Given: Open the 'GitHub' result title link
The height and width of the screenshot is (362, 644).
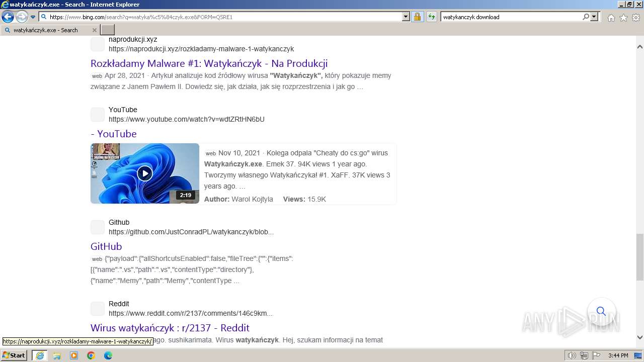Looking at the screenshot, I should tap(106, 246).
